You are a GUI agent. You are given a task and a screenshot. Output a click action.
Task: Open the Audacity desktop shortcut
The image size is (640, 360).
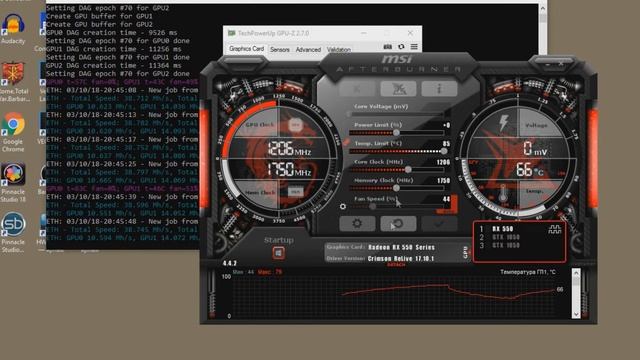click(13, 29)
